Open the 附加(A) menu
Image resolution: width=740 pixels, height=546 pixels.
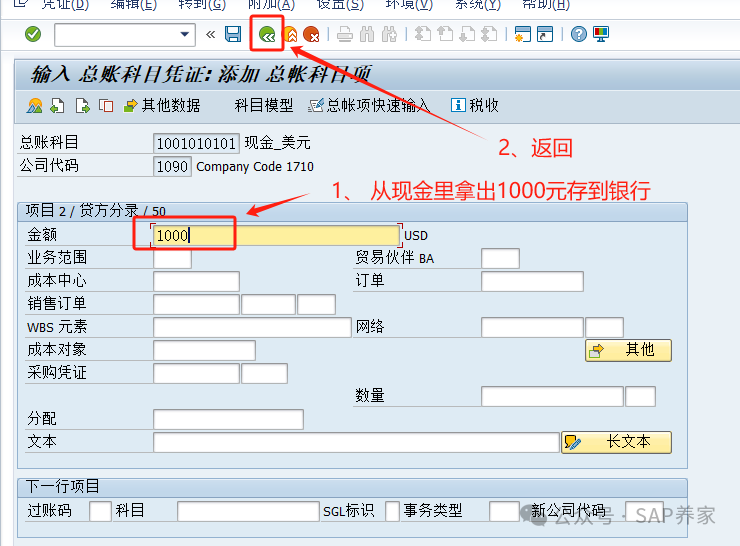(271, 5)
